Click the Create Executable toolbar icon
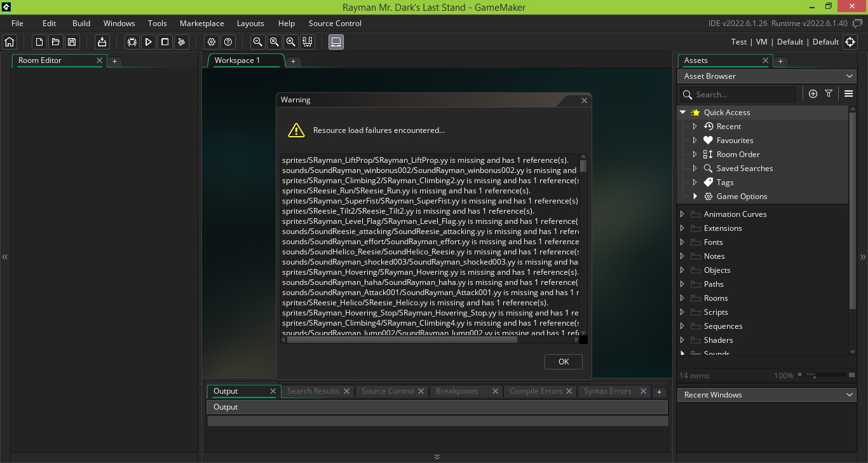The width and height of the screenshot is (868, 463). (x=102, y=42)
